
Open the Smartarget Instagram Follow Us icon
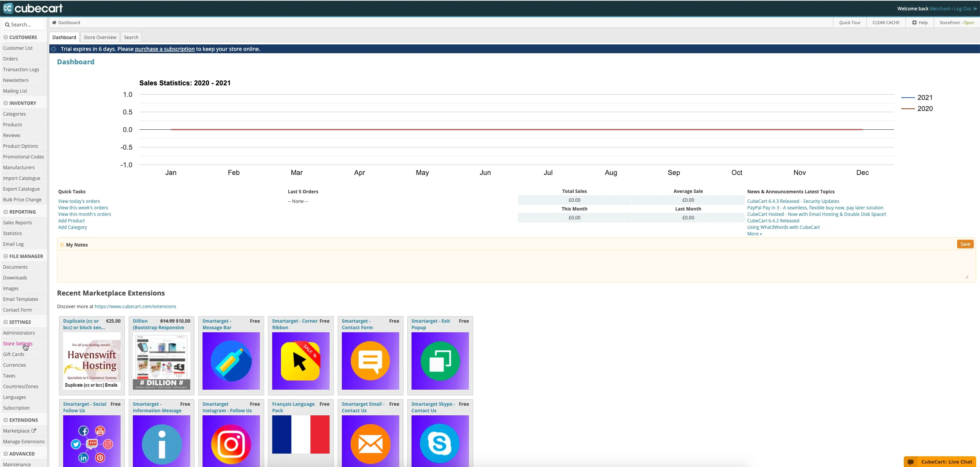(231, 443)
